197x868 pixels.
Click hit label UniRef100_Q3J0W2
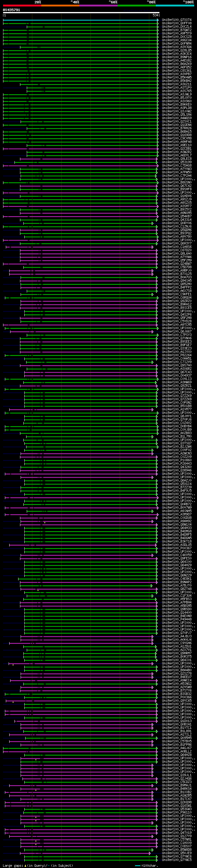177,111
